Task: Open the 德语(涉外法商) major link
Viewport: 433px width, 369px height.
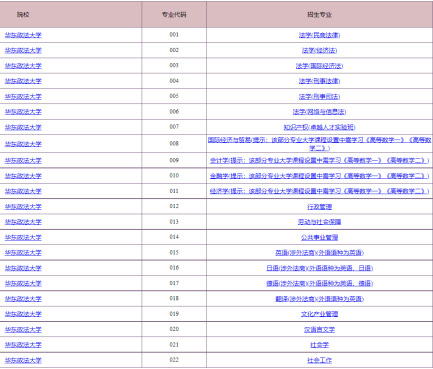Action: [319, 283]
